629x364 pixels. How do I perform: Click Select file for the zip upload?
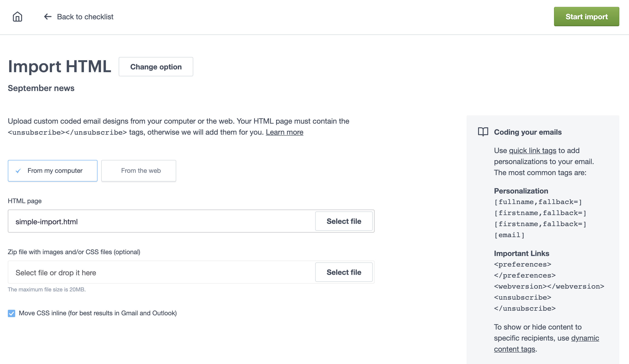pos(344,272)
